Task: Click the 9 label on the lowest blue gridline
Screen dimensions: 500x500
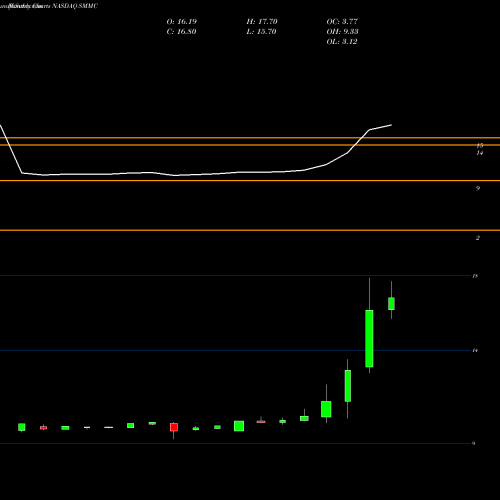Action: (x=474, y=443)
